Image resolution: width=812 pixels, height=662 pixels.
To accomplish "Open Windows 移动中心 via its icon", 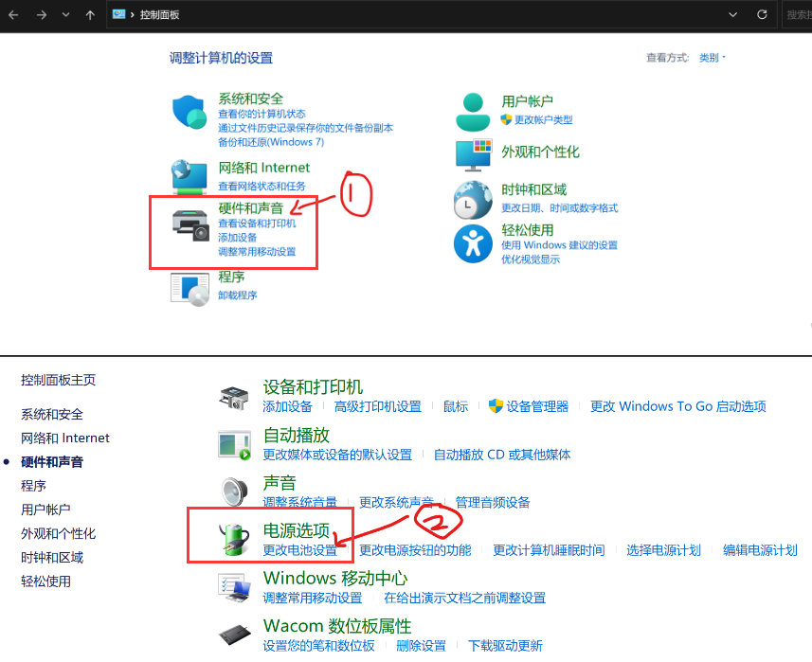I will 234,585.
